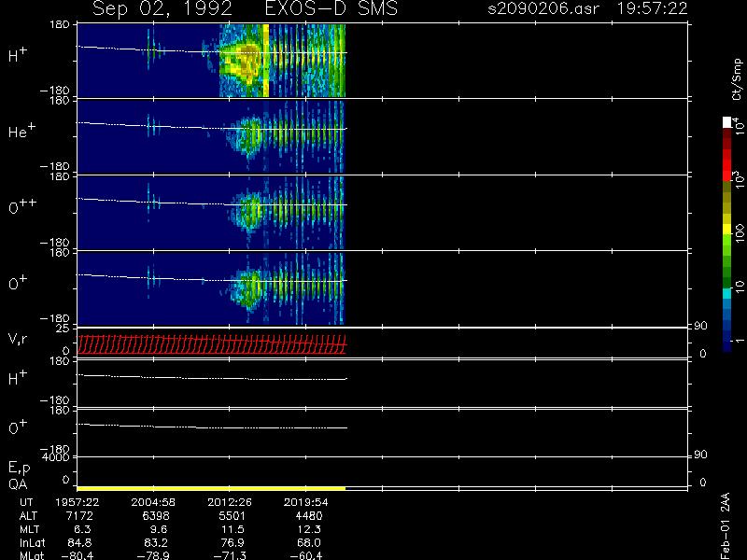Click the H+ label below the V,r panel
This screenshot has height=560, width=747.
coord(18,378)
